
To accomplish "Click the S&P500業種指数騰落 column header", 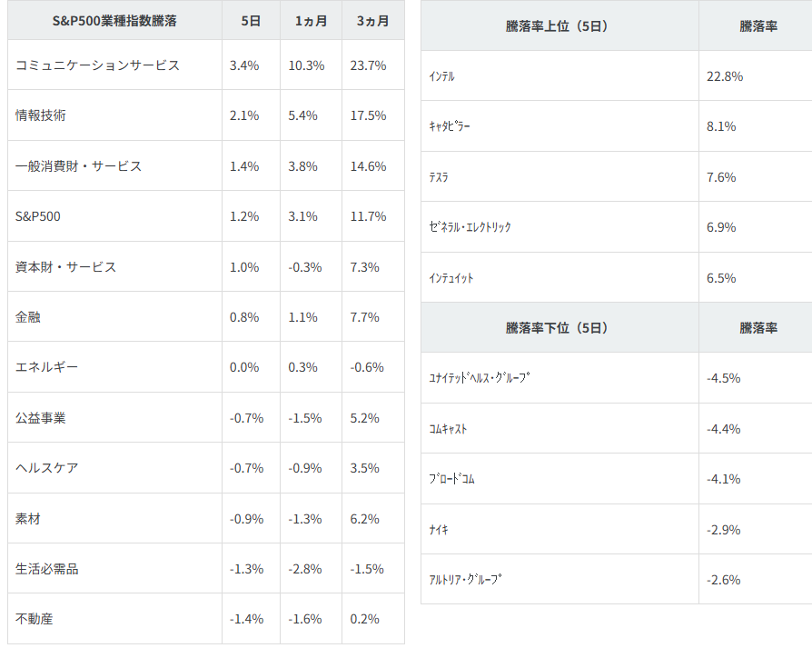I will tap(114, 21).
